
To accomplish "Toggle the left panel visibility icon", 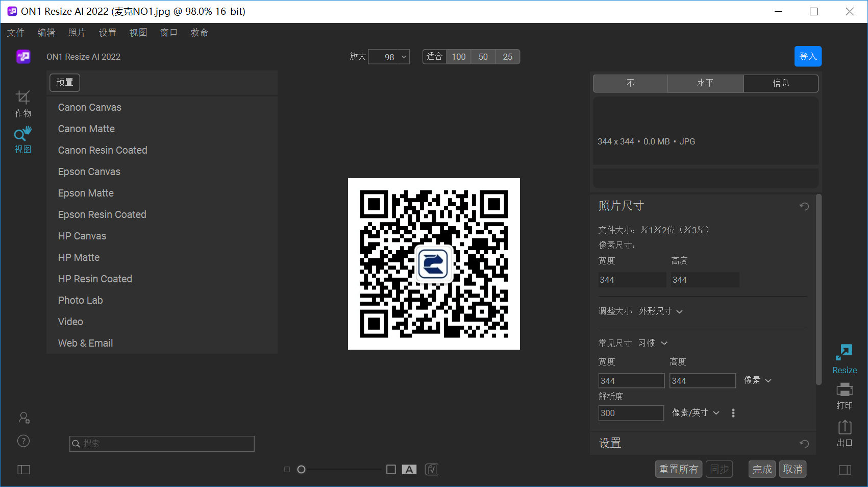I will pyautogui.click(x=24, y=470).
